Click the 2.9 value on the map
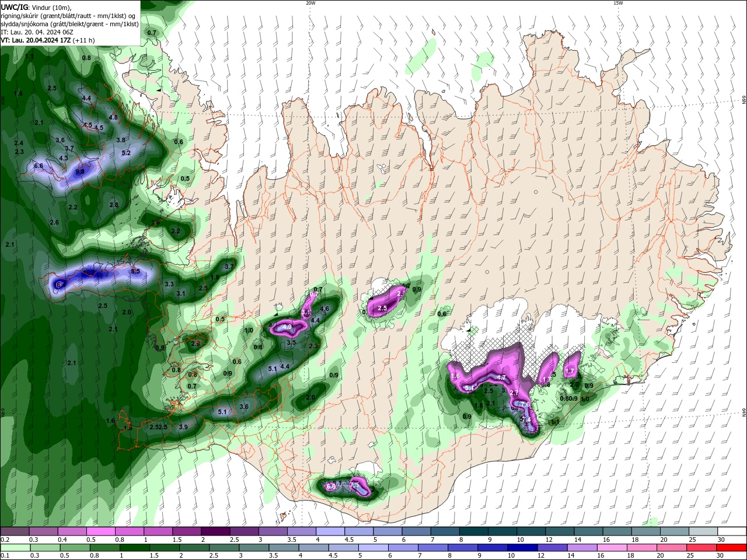Image resolution: width=747 pixels, height=560 pixels. 195,344
